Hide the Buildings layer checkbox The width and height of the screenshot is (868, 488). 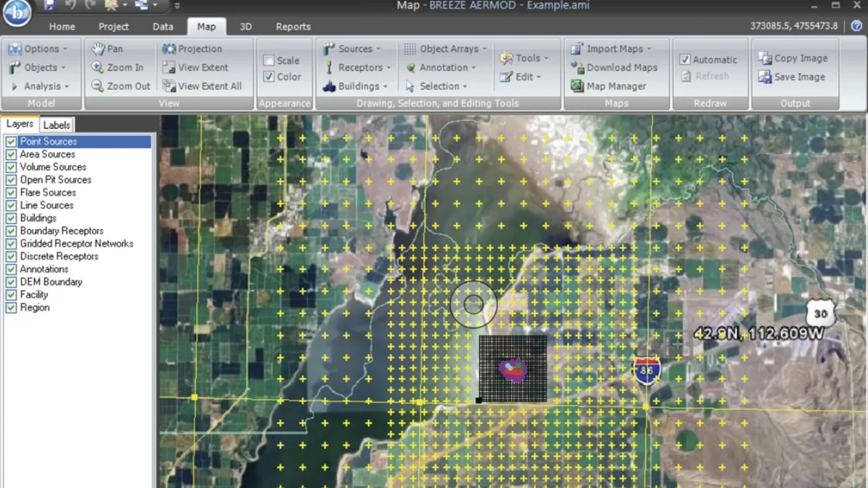coord(11,218)
